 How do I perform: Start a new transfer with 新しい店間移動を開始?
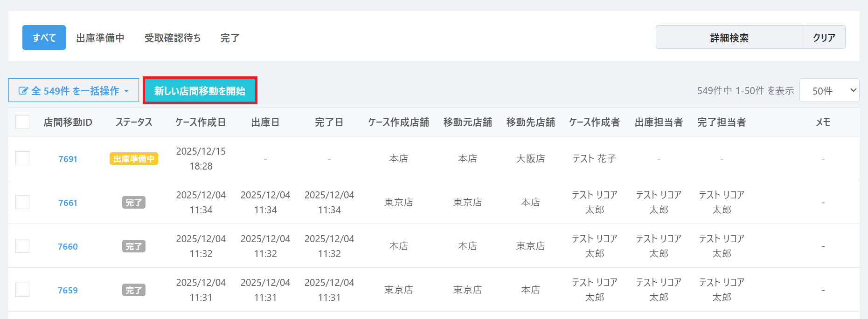tap(200, 91)
